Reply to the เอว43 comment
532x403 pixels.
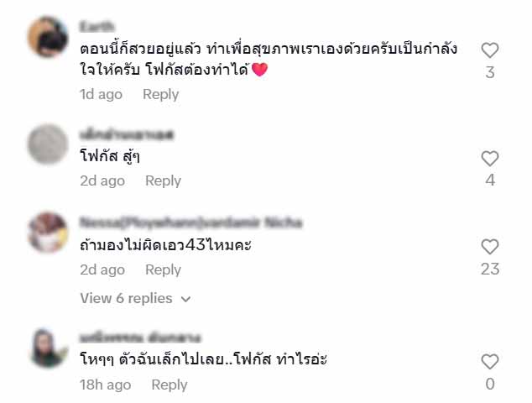pos(163,270)
